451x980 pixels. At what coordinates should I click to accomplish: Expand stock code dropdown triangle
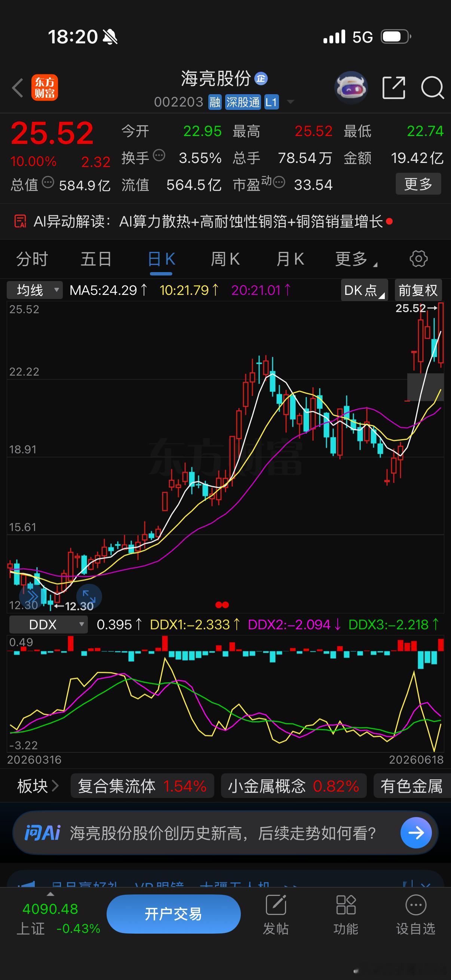291,102
